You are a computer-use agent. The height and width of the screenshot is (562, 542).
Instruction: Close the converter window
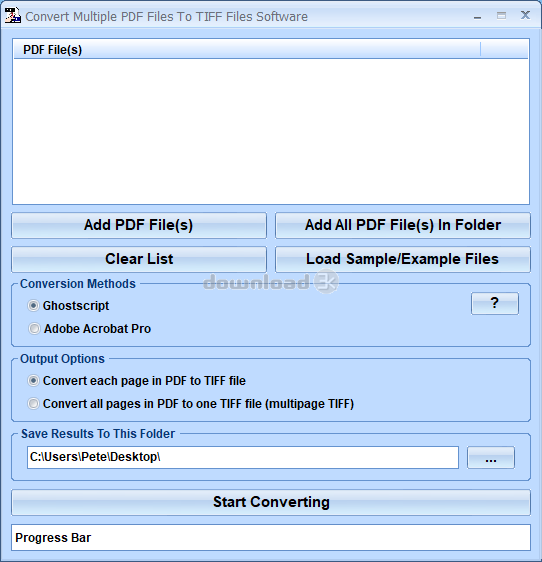(x=526, y=15)
